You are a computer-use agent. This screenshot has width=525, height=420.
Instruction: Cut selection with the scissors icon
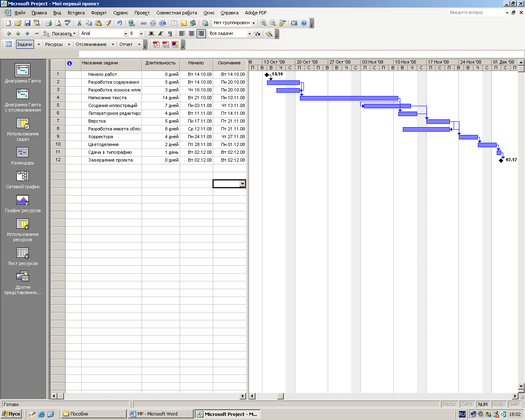79,23
